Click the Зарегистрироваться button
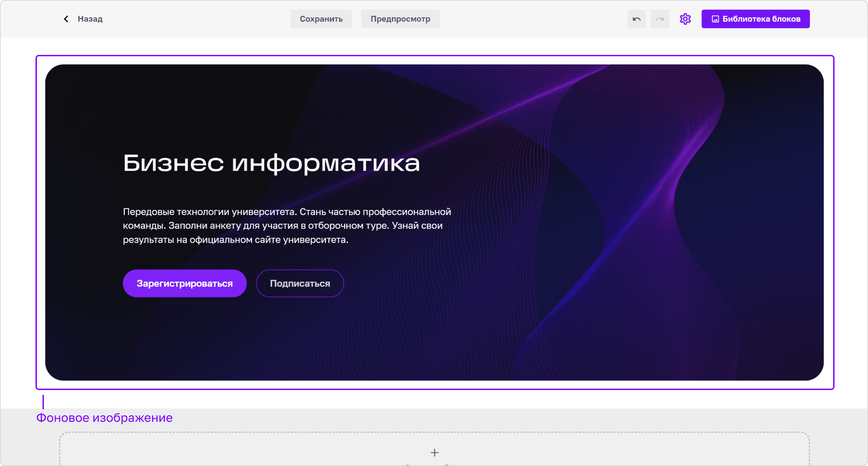Image resolution: width=868 pixels, height=466 pixels. coord(185,283)
